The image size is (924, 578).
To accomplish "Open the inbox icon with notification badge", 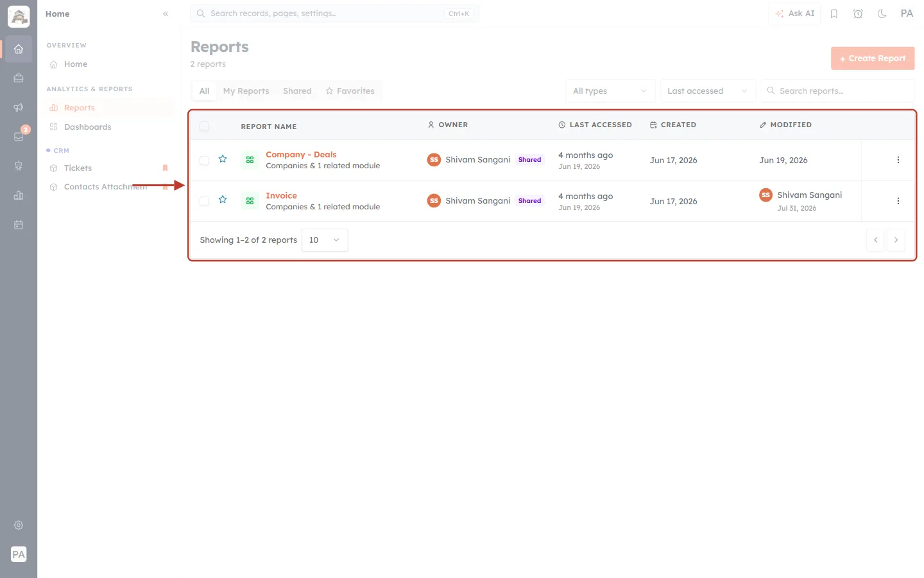I will click(x=19, y=137).
